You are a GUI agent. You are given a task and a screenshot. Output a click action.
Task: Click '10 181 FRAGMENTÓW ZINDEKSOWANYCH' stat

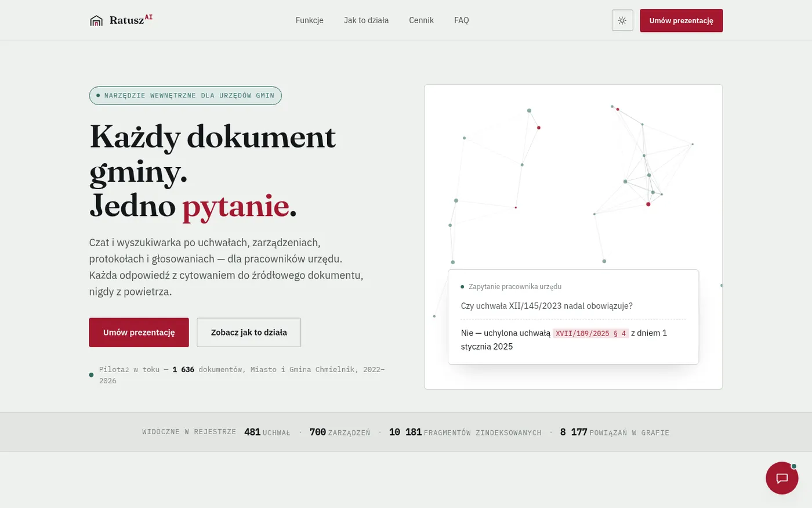click(465, 432)
